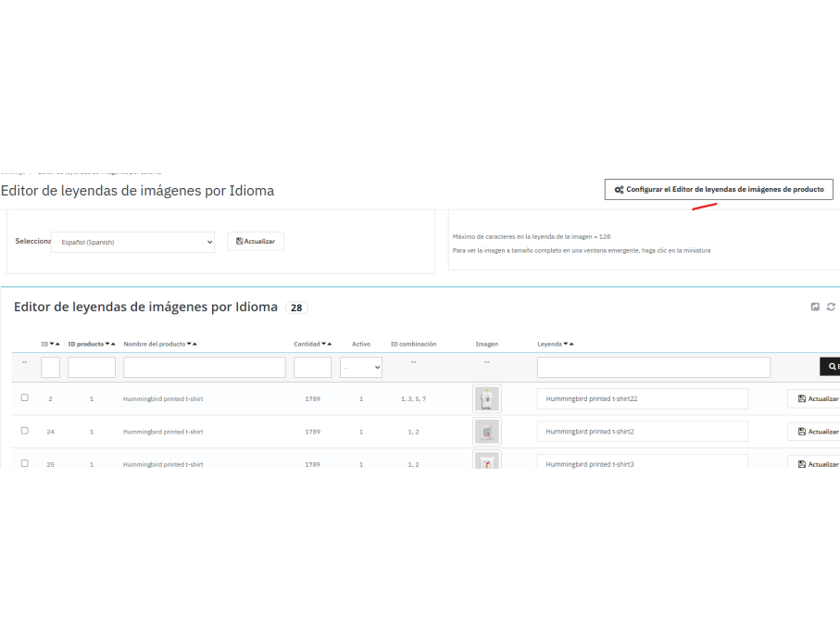The width and height of the screenshot is (840, 642).
Task: Check the checkbox for row ID 2
Action: point(25,397)
